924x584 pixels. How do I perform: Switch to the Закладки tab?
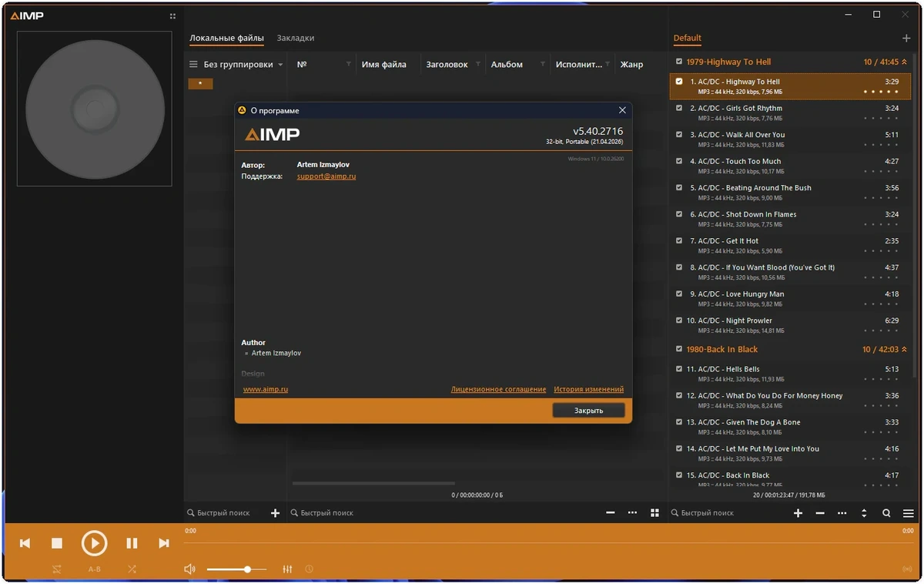296,38
